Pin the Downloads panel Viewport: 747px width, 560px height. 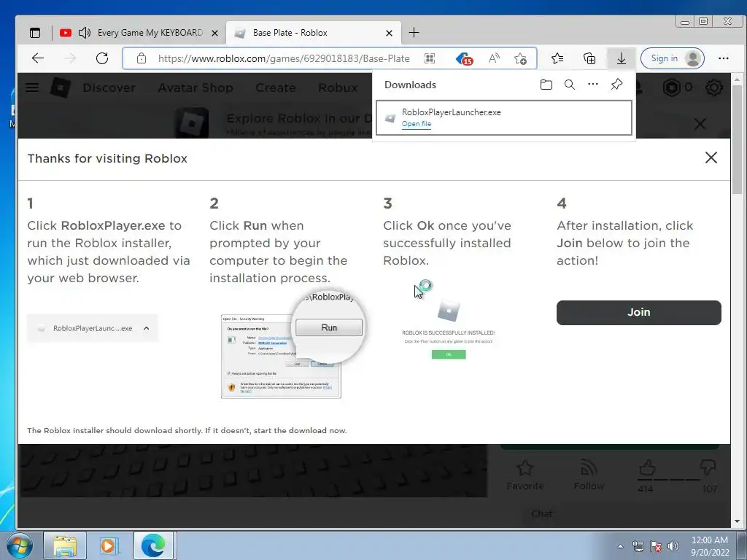pyautogui.click(x=616, y=85)
